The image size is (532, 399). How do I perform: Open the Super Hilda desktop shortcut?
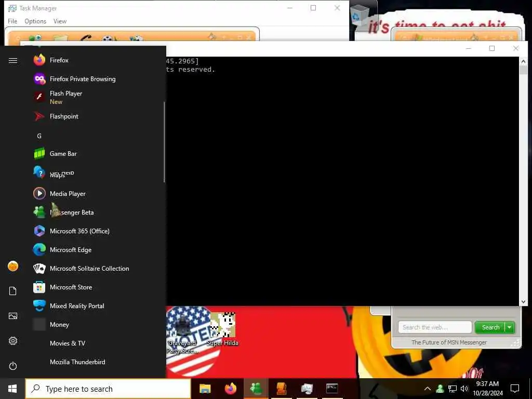[222, 328]
